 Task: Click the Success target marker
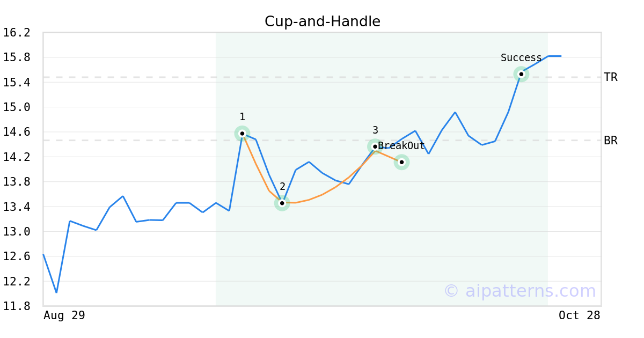click(521, 74)
